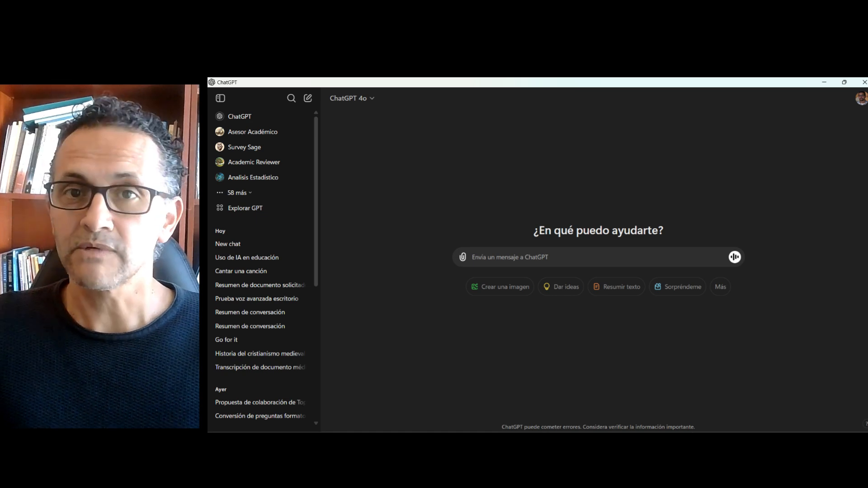Click the Crear una imagen suggestion
Screen dimensions: 868x488
tap(500, 286)
